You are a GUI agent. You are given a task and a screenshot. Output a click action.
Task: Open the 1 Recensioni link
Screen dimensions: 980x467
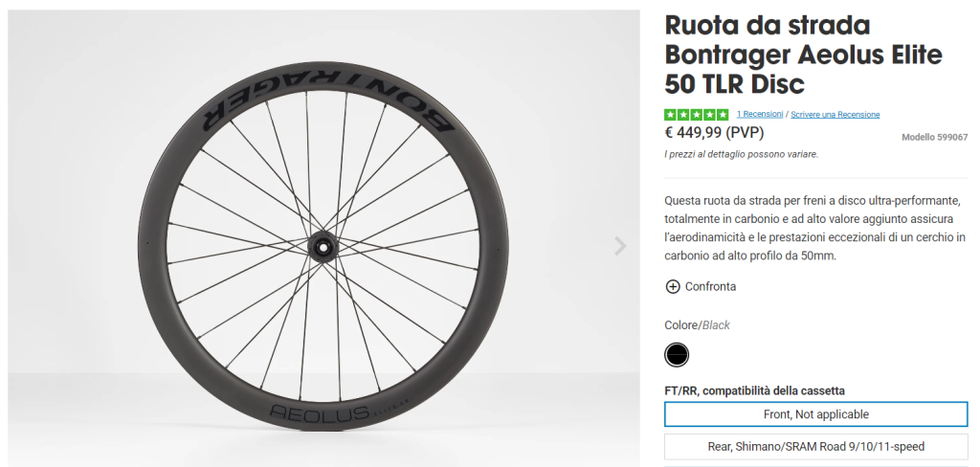[x=760, y=115]
